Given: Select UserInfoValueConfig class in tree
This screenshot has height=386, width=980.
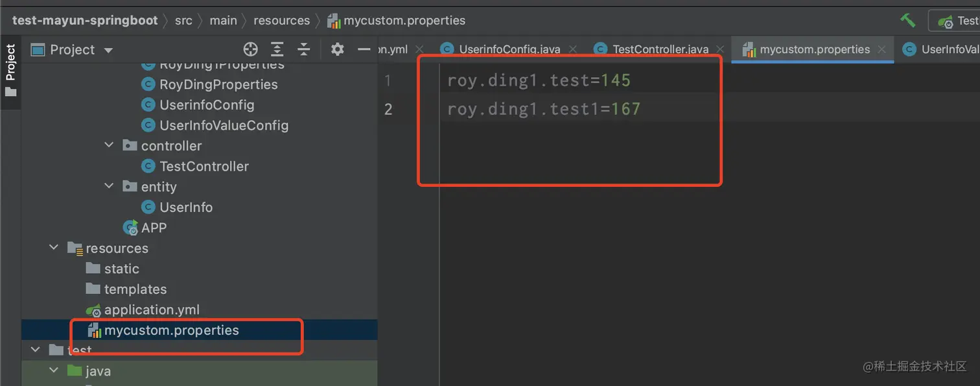Looking at the screenshot, I should click(224, 125).
